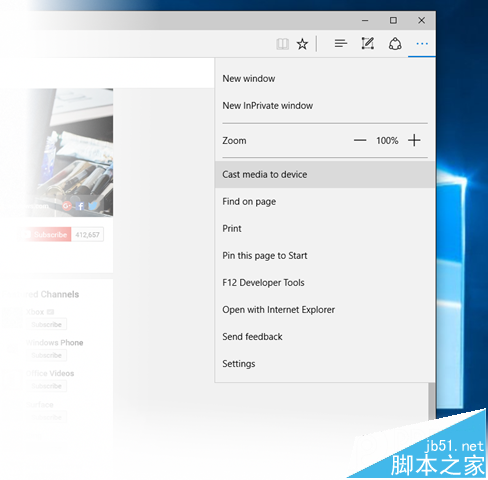Open the Reading view book icon
This screenshot has width=488, height=480.
[282, 44]
